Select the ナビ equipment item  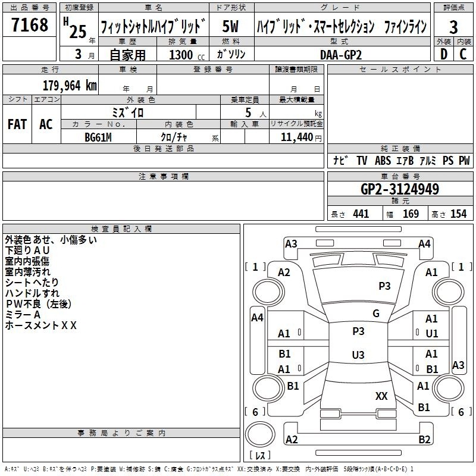tap(340, 161)
